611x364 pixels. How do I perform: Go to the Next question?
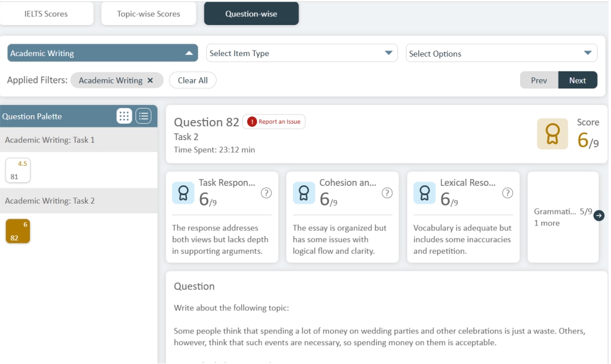577,80
